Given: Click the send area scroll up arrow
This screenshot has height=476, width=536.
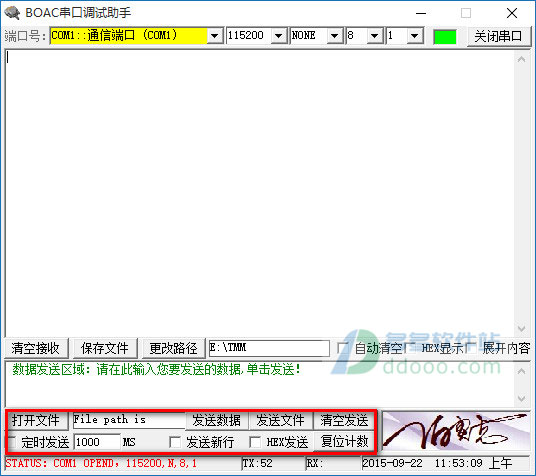Looking at the screenshot, I should pyautogui.click(x=521, y=371).
